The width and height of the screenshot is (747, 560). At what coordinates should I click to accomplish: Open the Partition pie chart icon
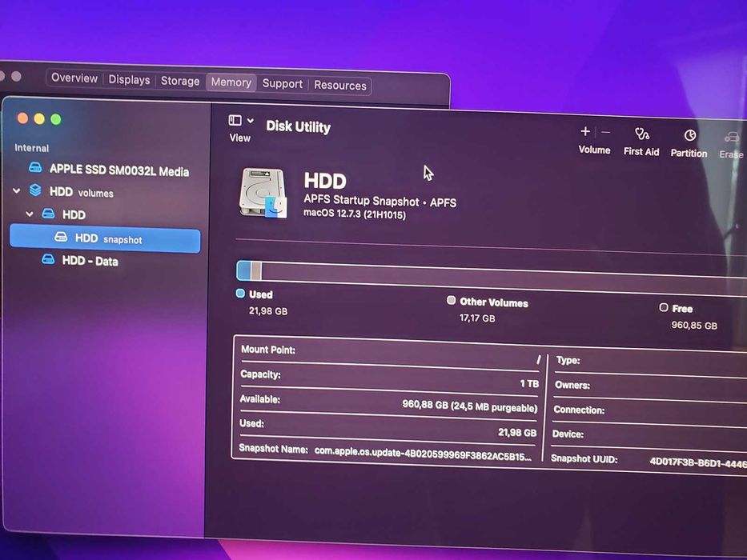[690, 136]
